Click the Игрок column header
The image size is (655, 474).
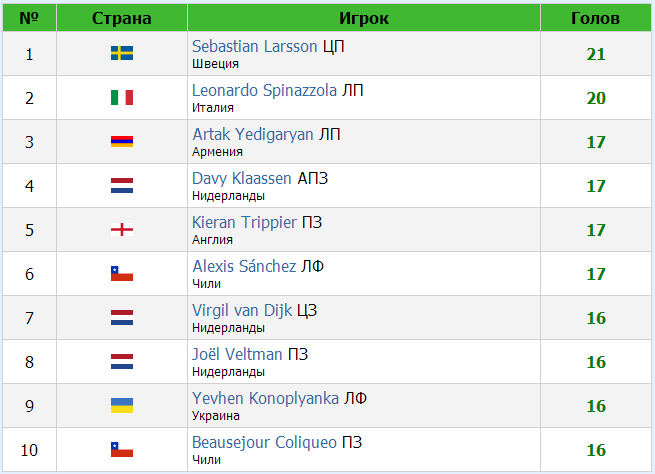(364, 18)
